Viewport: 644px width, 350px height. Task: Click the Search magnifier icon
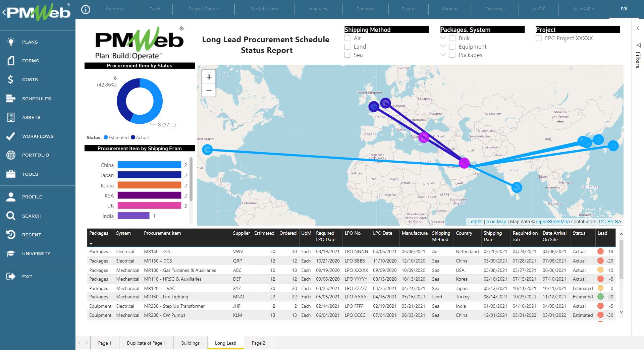(x=11, y=216)
